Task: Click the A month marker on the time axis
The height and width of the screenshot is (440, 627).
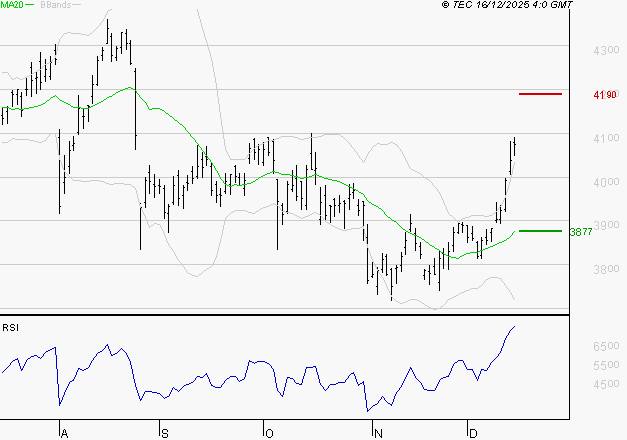Action: point(64,433)
